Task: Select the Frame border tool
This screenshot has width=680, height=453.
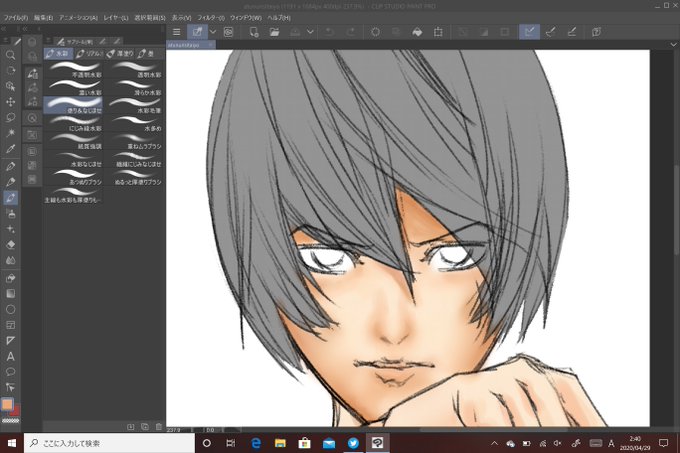Action: coord(10,325)
